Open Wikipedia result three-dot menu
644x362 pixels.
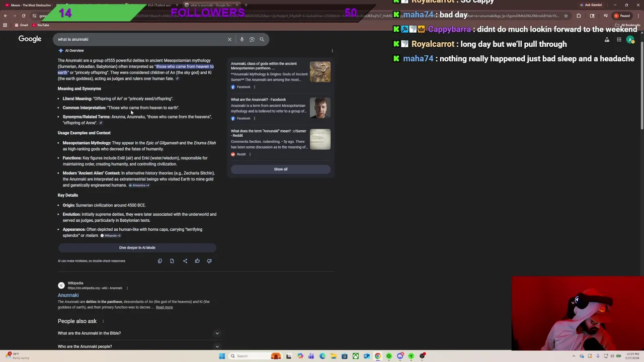pos(127,288)
